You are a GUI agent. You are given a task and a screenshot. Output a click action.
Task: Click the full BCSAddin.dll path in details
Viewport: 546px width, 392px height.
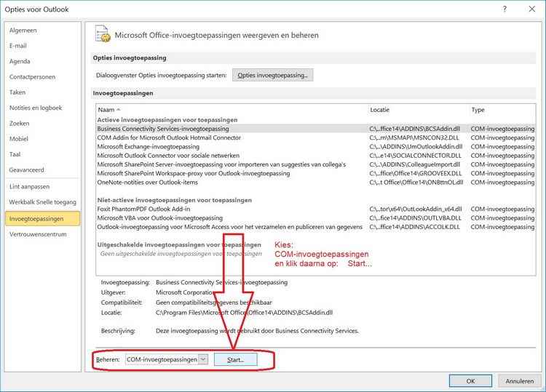pos(244,313)
